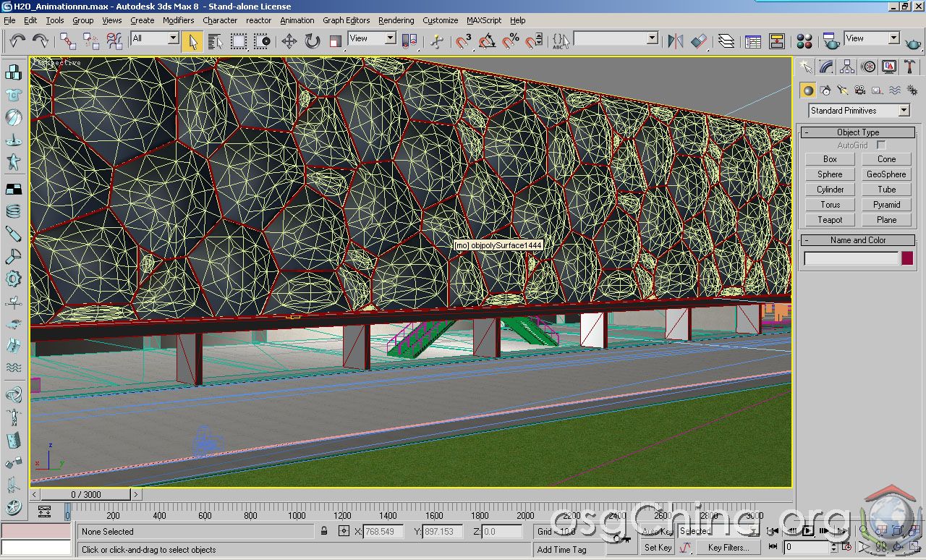The height and width of the screenshot is (560, 926).
Task: Collapse the Object Type rollout
Action: pyautogui.click(x=858, y=132)
